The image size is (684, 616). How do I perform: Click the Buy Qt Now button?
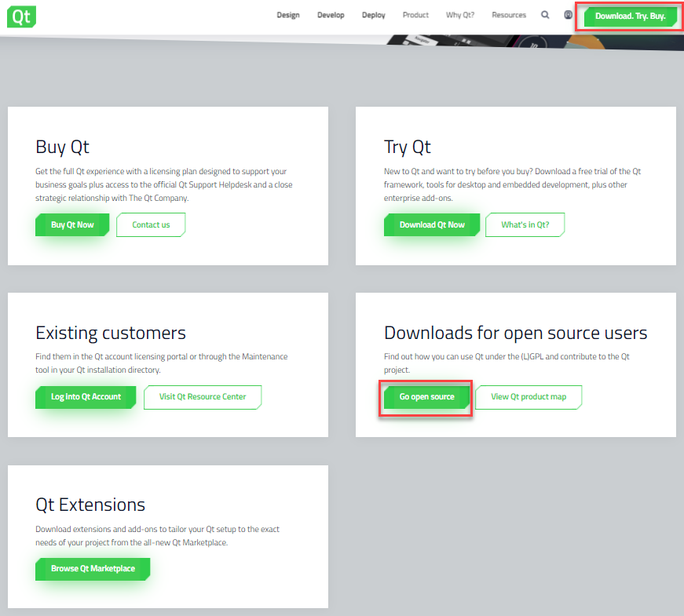coord(72,224)
